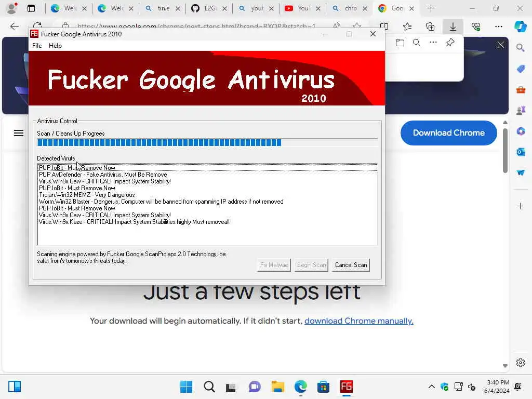Switch to the first Welcome tab

coord(68,8)
